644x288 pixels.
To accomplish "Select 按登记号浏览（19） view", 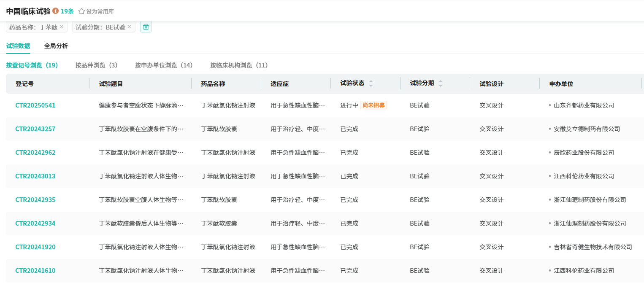I will click(32, 65).
